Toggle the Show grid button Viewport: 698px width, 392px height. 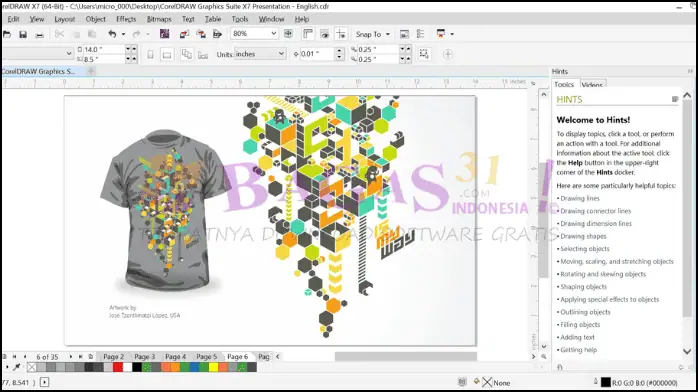click(325, 34)
